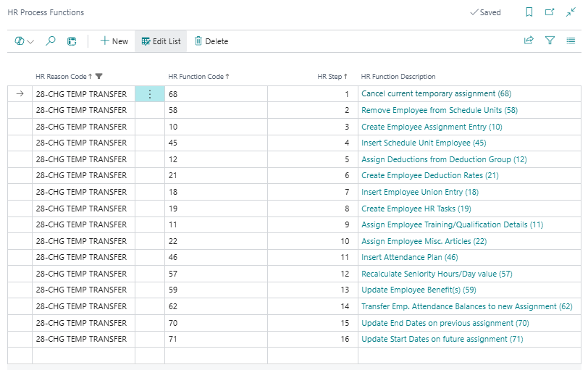Viewport: 588px width, 370px height.
Task: Open Create Employee HR Tasks (19) link
Action: pyautogui.click(x=416, y=209)
